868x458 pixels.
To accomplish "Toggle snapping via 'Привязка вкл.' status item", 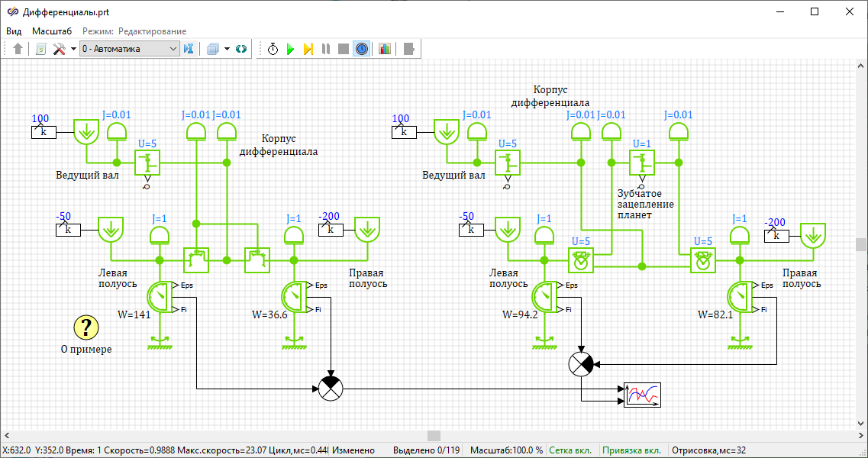I will pos(631,450).
